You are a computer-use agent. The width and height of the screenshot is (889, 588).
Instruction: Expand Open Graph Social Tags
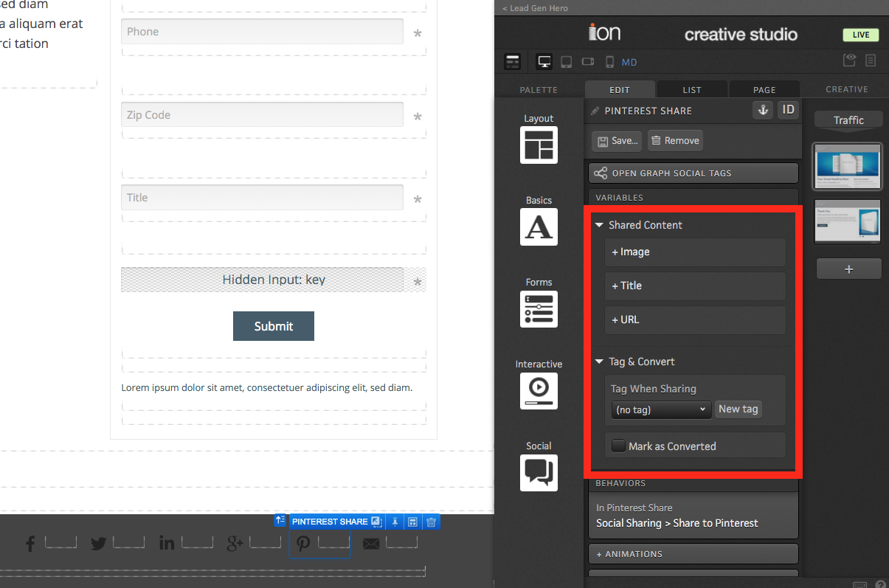tap(693, 173)
